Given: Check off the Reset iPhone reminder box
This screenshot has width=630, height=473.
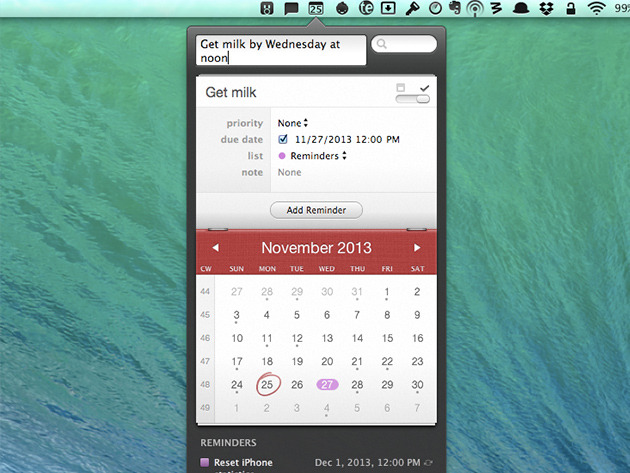Looking at the screenshot, I should click(205, 462).
